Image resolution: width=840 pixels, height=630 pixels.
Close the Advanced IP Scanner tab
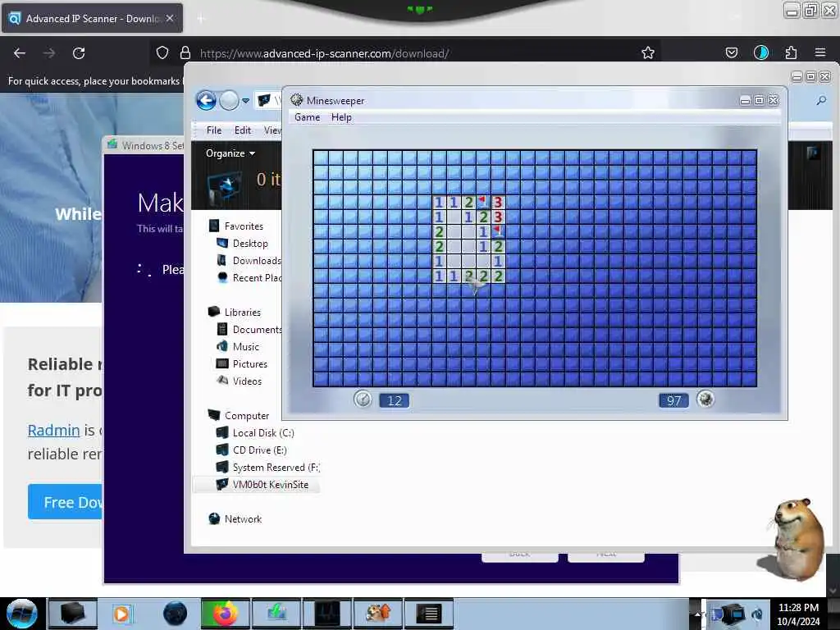click(x=170, y=18)
